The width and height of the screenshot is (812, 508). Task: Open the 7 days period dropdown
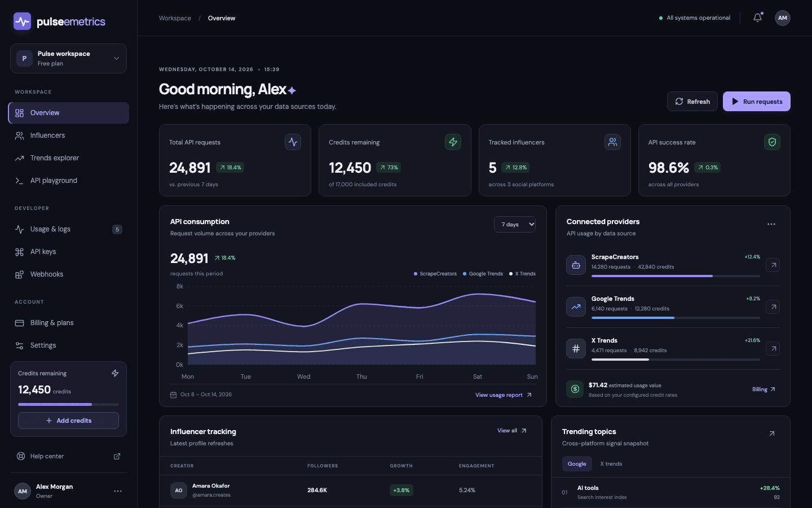pyautogui.click(x=515, y=224)
